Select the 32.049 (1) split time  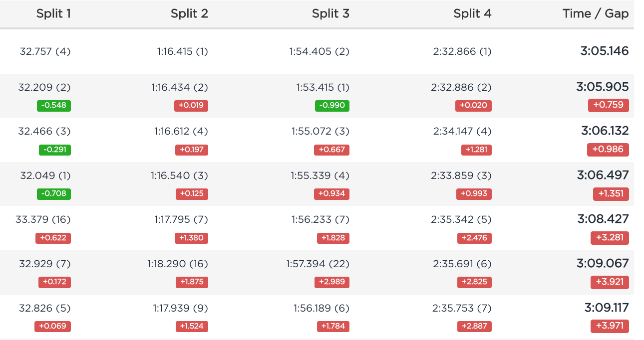[x=45, y=175]
